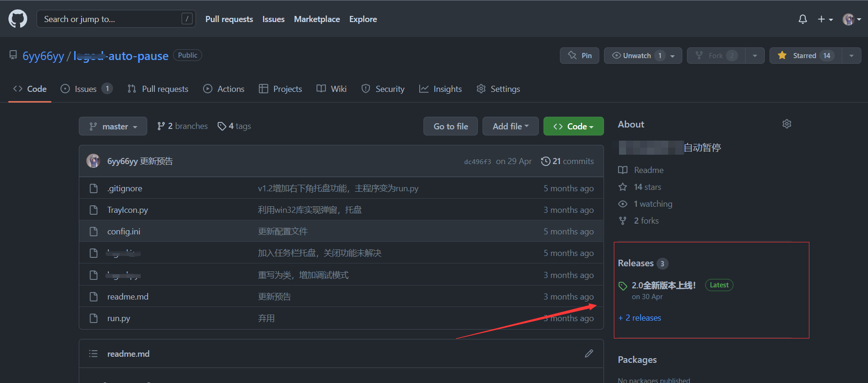Open the user avatar menu
This screenshot has height=383, width=868.
(852, 19)
